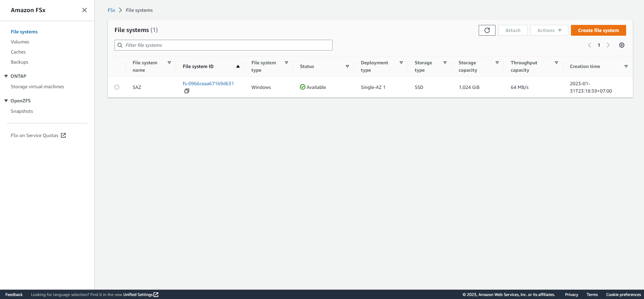Refresh the file systems list
The image size is (644, 299).
(x=487, y=30)
